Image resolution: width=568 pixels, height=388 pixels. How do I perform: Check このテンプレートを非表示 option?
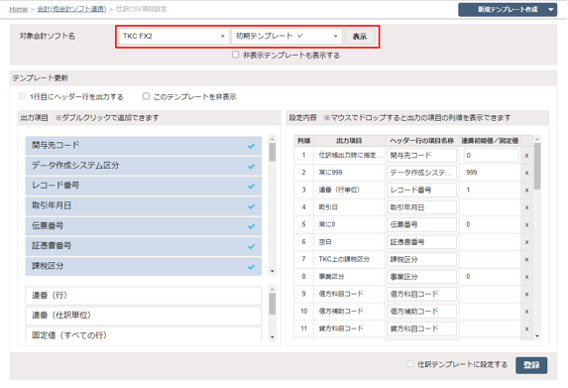(x=146, y=96)
